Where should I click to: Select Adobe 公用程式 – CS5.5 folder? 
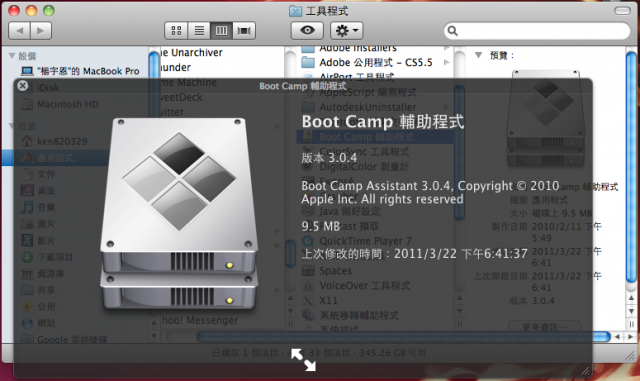pyautogui.click(x=367, y=62)
